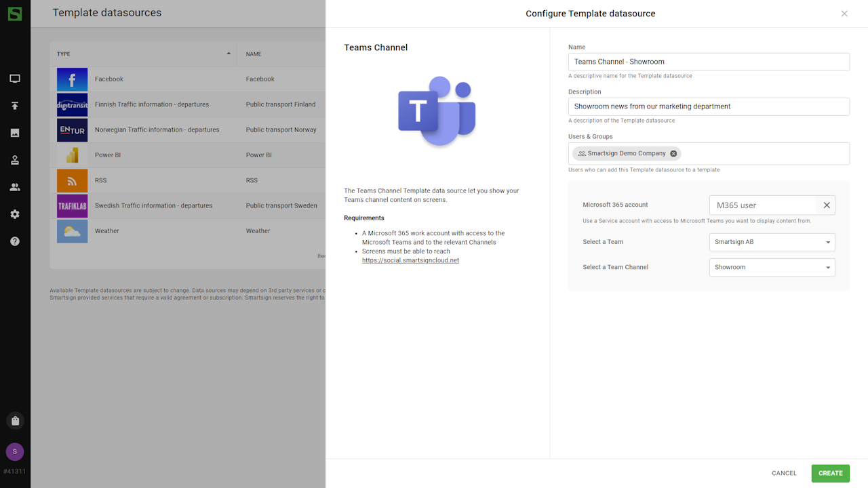Click into the Description input field
This screenshot has width=868, height=488.
coord(708,106)
